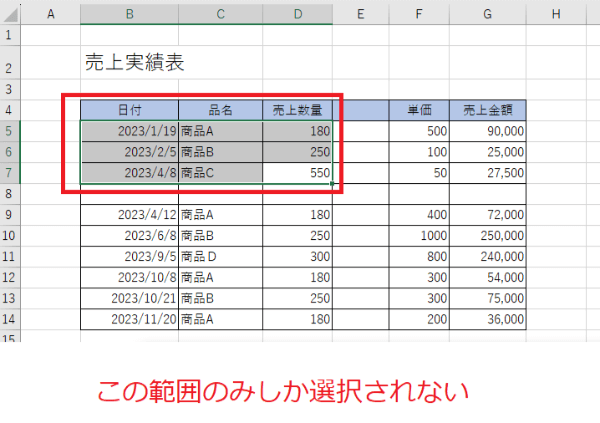Click quantity cell 550
The image size is (600, 423).
[x=298, y=173]
